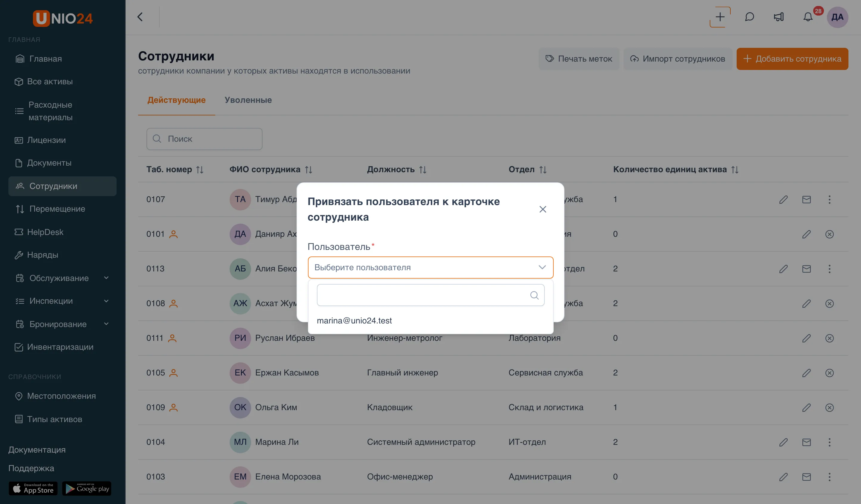The width and height of the screenshot is (861, 504).
Task: Open the Выберите пользователя dropdown
Action: (430, 267)
